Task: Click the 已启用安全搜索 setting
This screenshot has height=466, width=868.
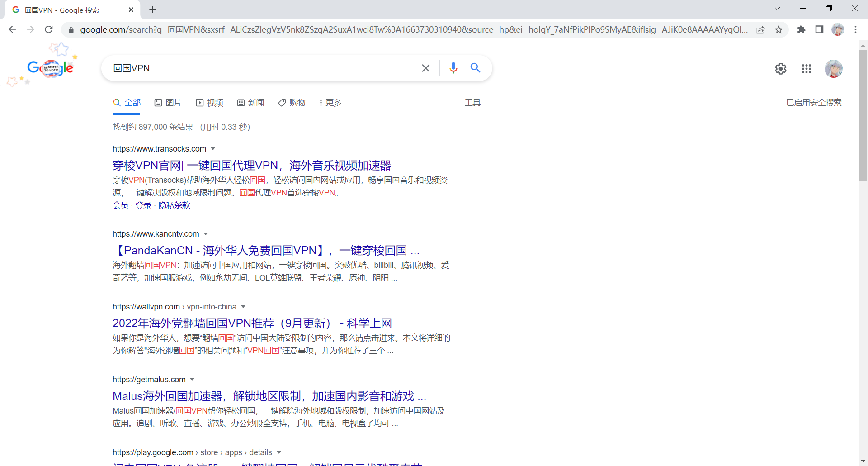Action: 814,103
